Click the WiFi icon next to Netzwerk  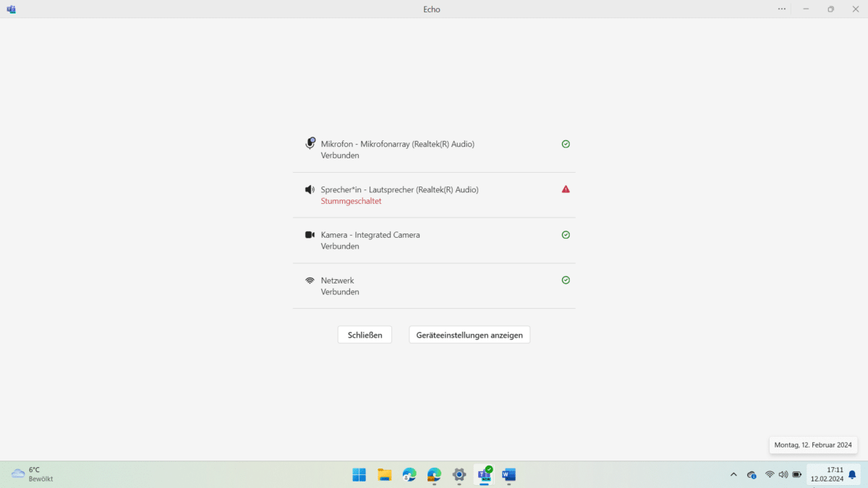point(310,280)
